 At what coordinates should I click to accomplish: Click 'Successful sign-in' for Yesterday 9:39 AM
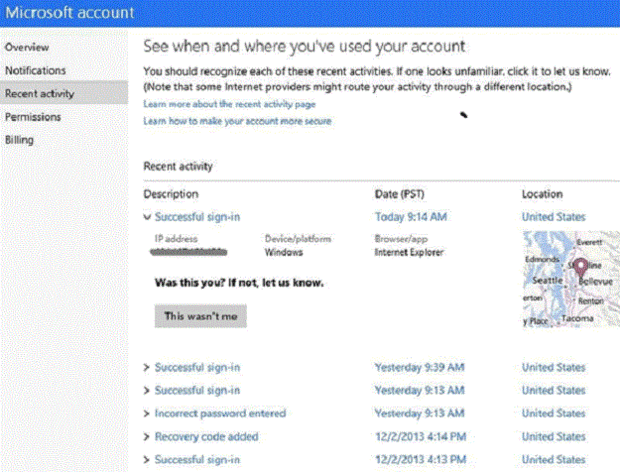[197, 368]
